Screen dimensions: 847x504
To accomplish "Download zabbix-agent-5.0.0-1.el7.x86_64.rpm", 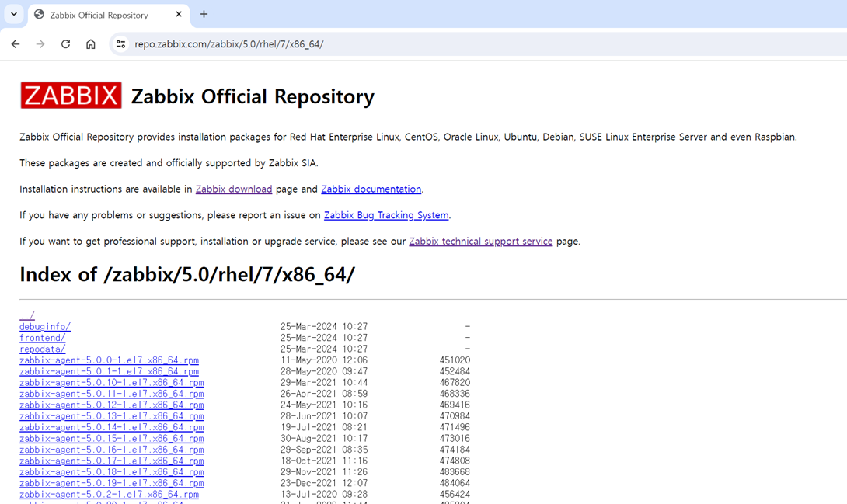I will pyautogui.click(x=109, y=360).
